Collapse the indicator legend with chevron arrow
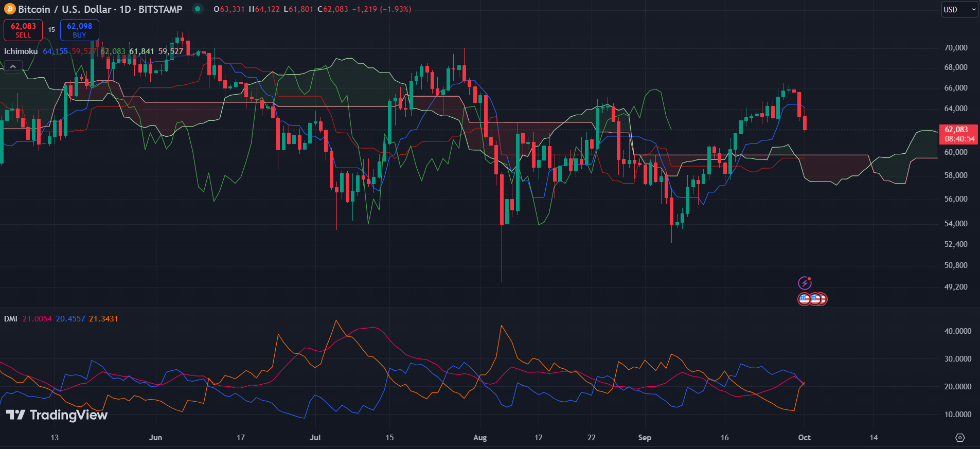The image size is (980, 449). click(13, 66)
